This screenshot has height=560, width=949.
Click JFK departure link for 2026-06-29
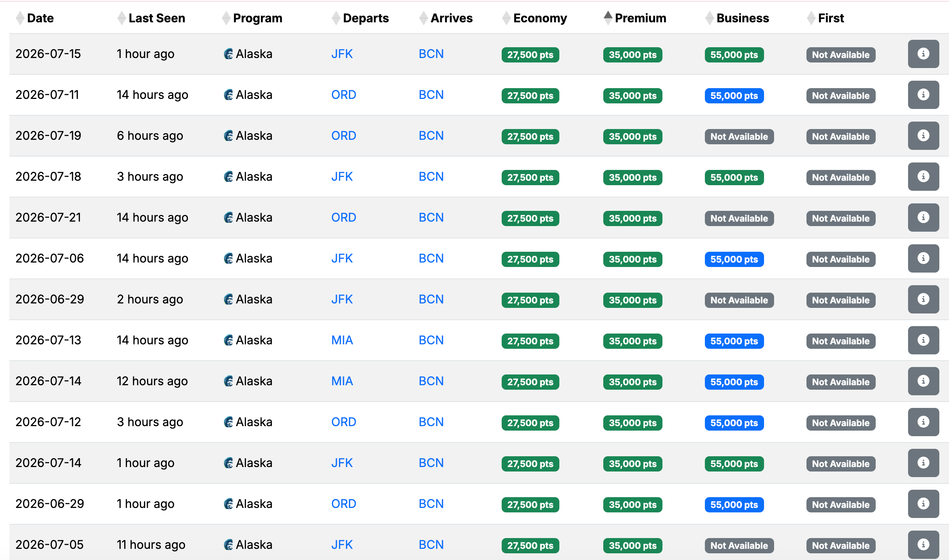(342, 300)
